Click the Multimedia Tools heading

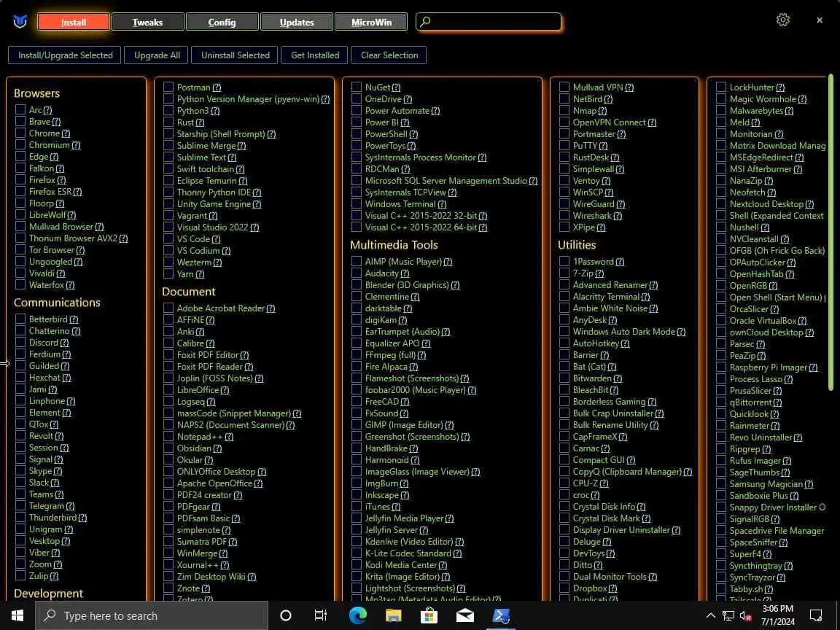pos(394,245)
